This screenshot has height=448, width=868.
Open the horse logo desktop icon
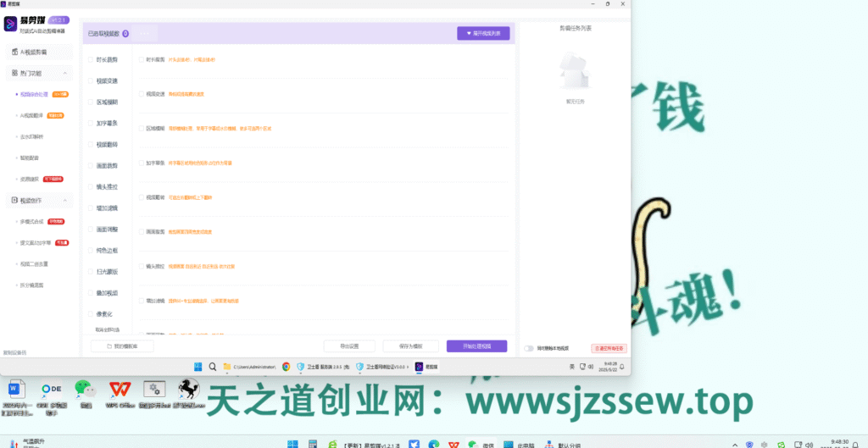click(x=187, y=389)
